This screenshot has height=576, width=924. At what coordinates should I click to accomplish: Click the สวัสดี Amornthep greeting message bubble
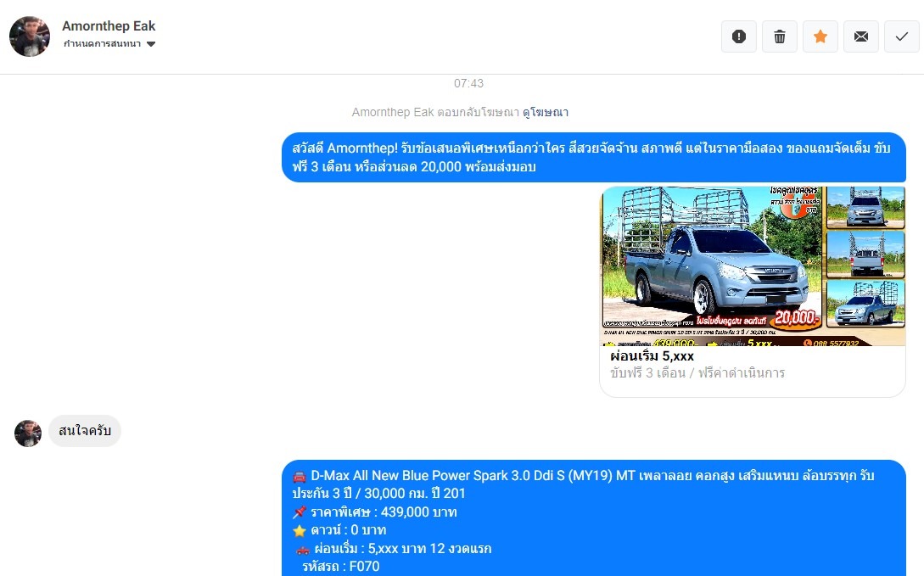pos(593,157)
